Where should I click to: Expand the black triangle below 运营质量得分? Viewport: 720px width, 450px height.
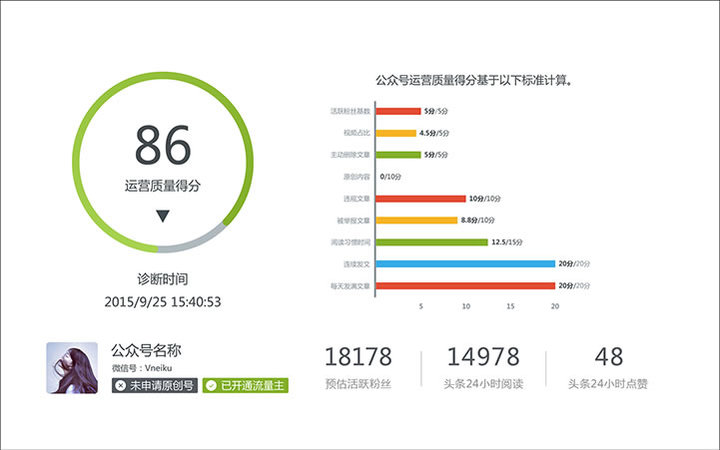(164, 214)
